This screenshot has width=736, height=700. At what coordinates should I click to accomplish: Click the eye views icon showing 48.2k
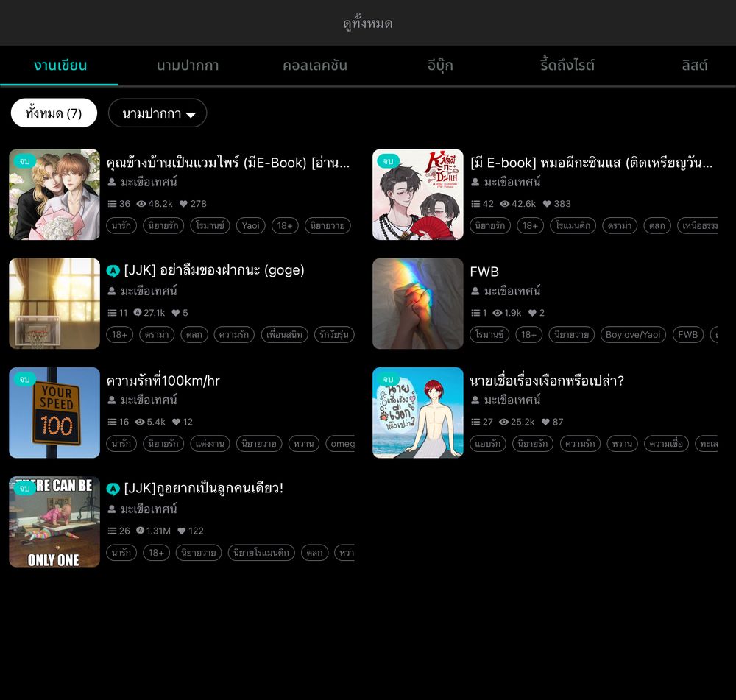(x=141, y=204)
